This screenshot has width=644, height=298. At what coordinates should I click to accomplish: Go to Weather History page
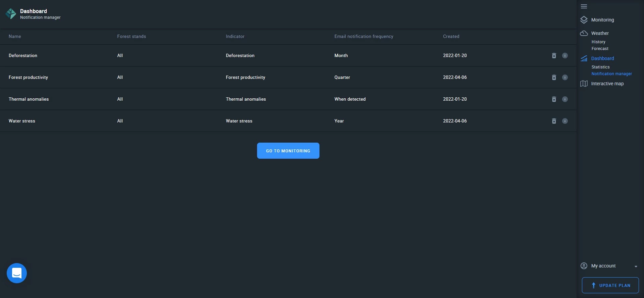598,42
